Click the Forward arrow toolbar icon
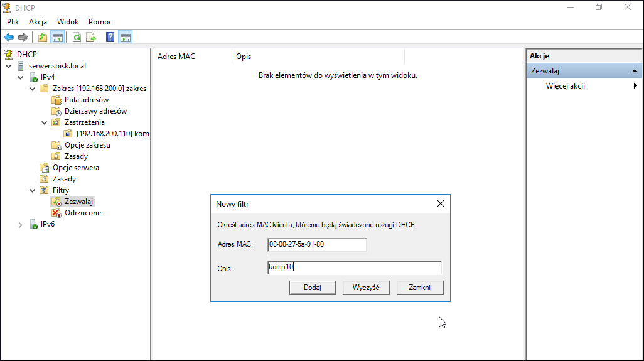Screen dimensions: 644x361 tap(23, 38)
